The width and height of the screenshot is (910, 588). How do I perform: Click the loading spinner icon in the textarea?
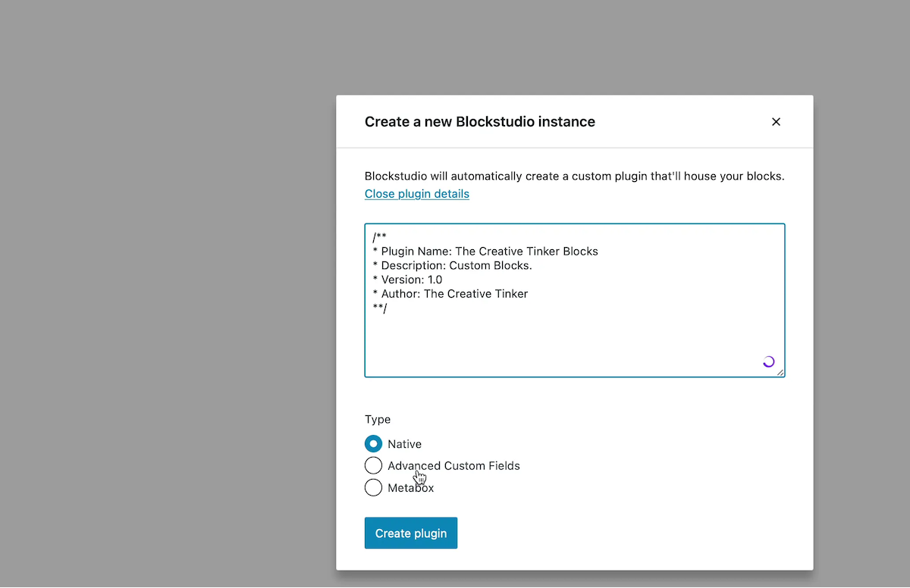pos(768,361)
